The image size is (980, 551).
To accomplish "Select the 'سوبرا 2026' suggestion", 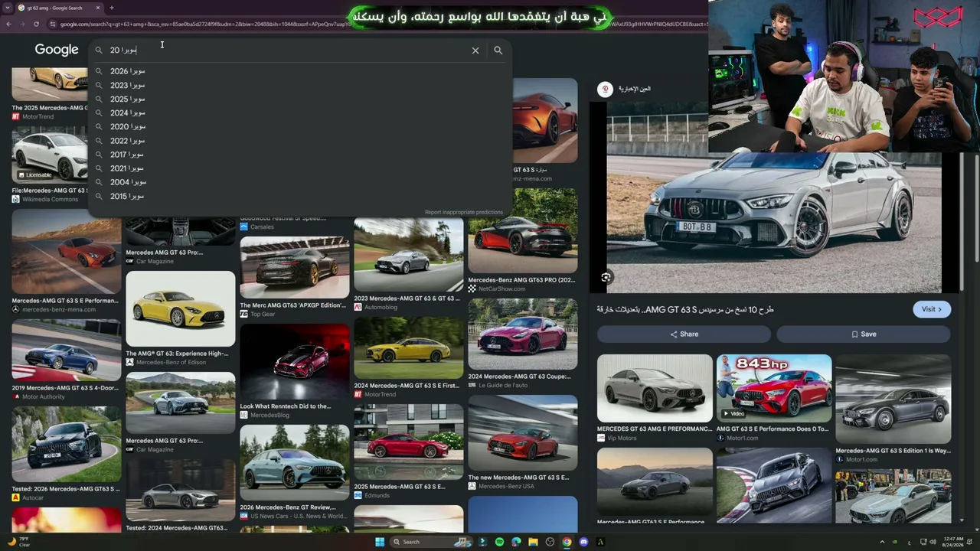I will point(300,71).
